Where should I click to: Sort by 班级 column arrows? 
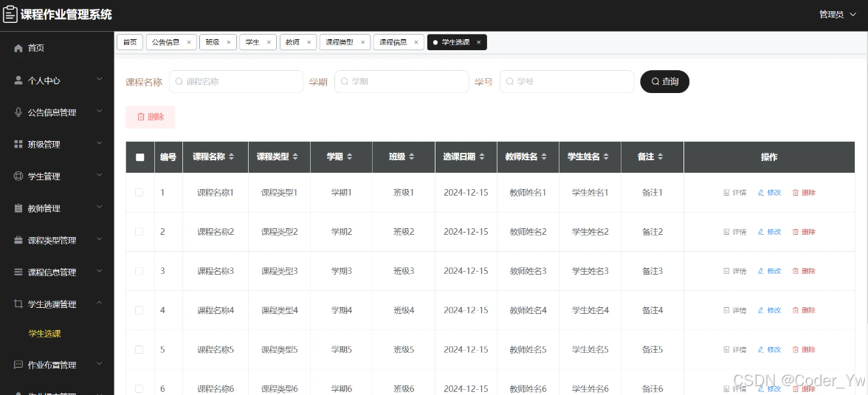412,157
